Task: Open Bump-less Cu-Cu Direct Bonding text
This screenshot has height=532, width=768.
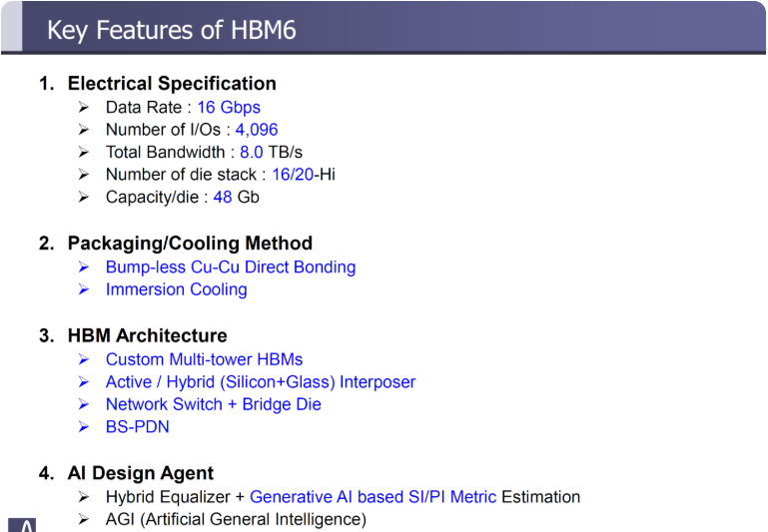Action: coord(231,267)
